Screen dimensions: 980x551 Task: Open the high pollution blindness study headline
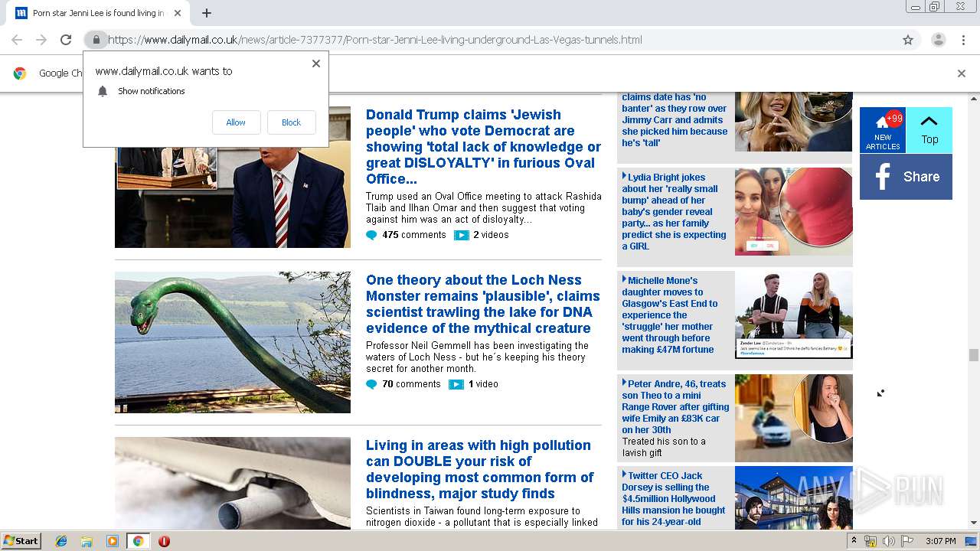(x=479, y=469)
